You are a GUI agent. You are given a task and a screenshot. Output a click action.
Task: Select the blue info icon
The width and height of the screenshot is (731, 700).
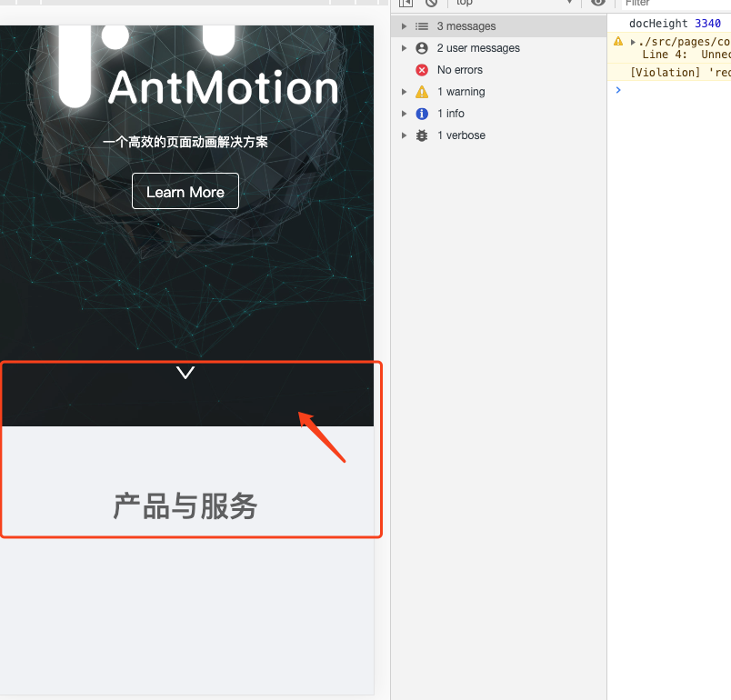421,114
